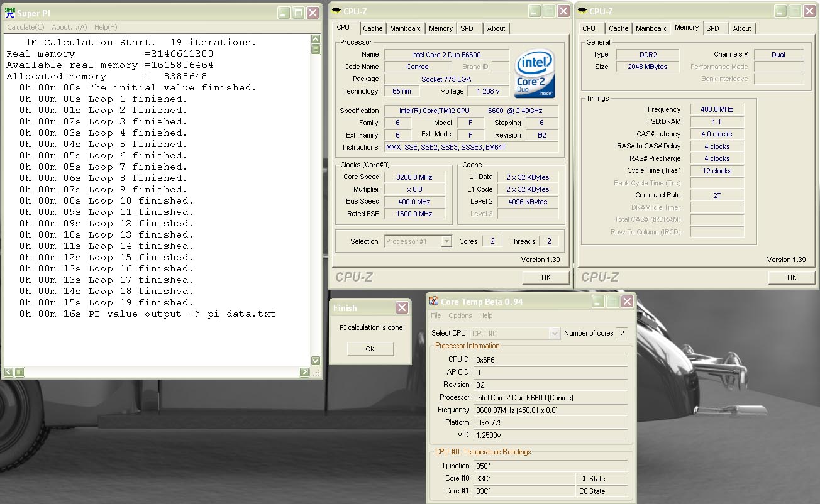Switch to Mainboard tab in left CPU-Z
This screenshot has width=820, height=504.
pos(406,28)
